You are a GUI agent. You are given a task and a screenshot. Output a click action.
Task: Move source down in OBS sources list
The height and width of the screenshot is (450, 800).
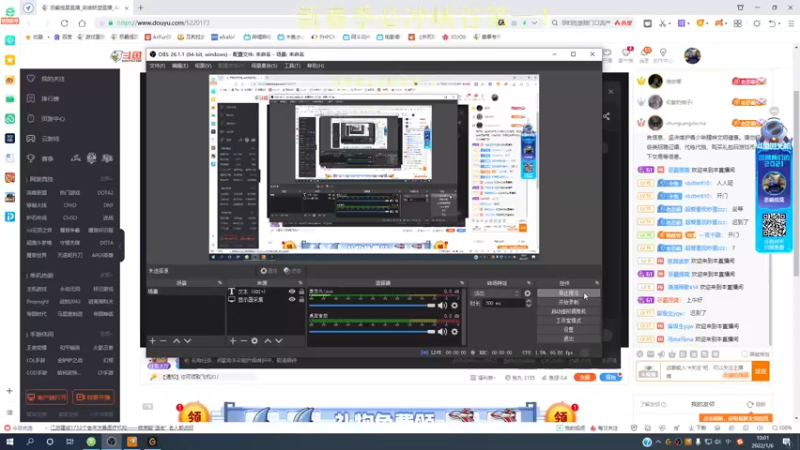click(x=279, y=341)
